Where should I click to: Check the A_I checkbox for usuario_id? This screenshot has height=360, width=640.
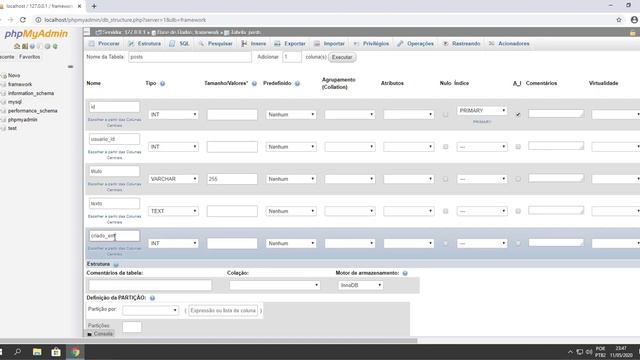[x=518, y=147]
